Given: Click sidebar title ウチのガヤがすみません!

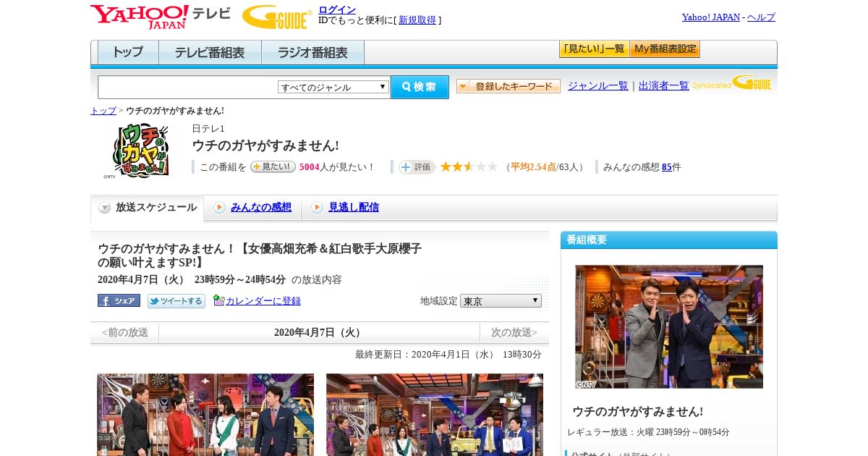Looking at the screenshot, I should point(638,411).
